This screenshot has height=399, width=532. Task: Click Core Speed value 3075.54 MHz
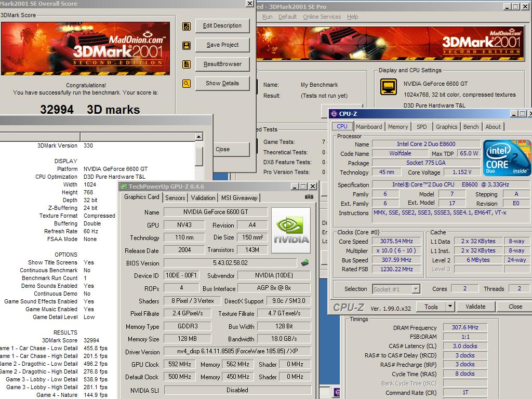point(396,241)
